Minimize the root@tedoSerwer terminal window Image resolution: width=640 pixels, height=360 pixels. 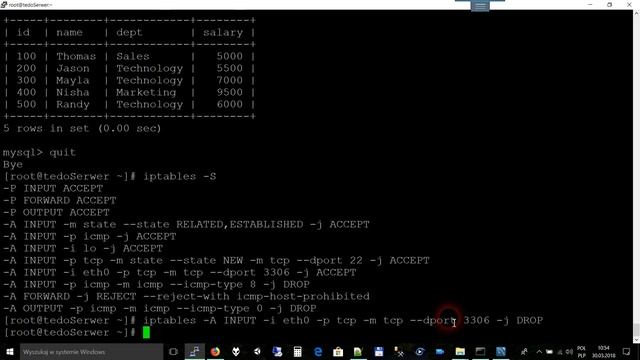coord(590,4)
